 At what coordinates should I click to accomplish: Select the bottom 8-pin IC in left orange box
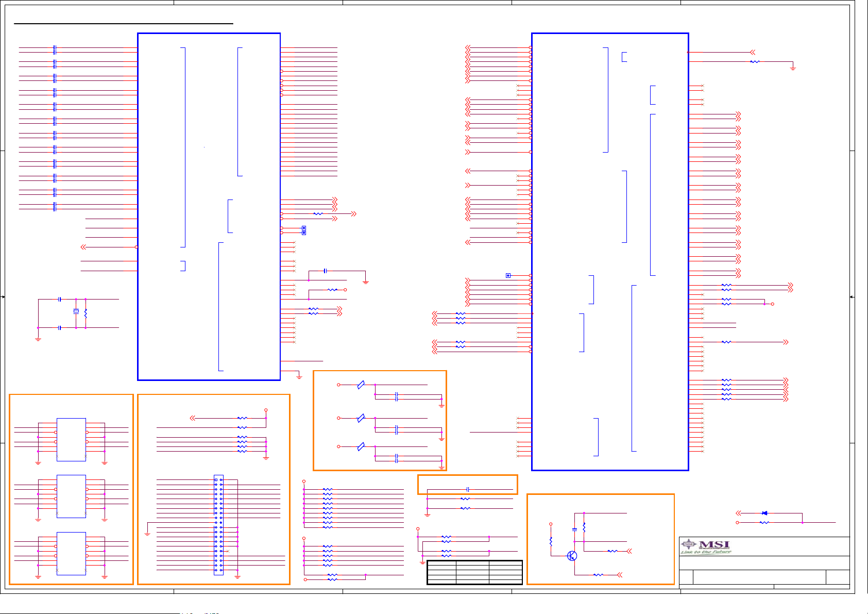71,553
